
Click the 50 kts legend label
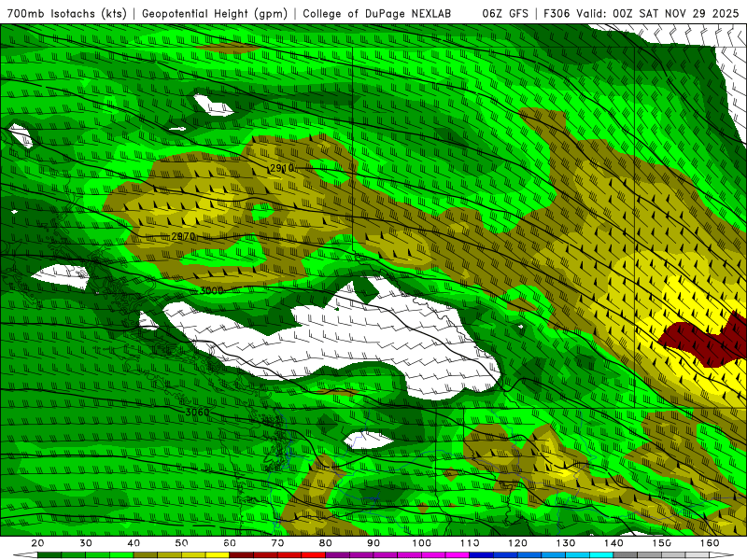(181, 543)
